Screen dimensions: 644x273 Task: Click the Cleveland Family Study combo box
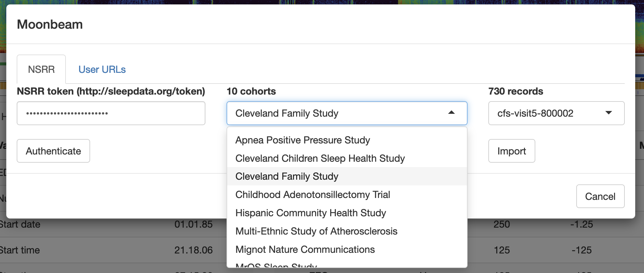pyautogui.click(x=337, y=113)
